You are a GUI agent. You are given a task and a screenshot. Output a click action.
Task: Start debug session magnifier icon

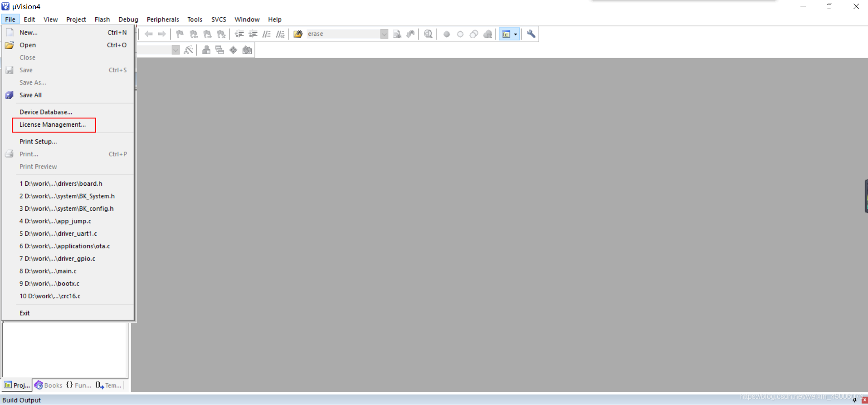428,34
